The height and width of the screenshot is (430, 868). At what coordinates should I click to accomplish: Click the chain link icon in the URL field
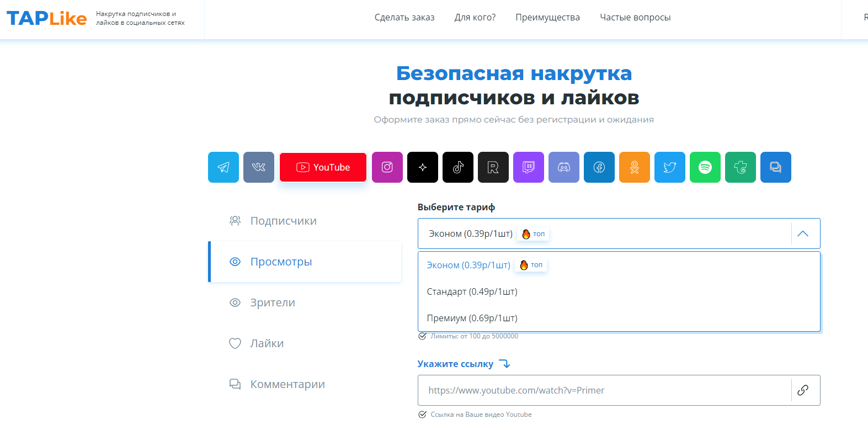click(803, 390)
